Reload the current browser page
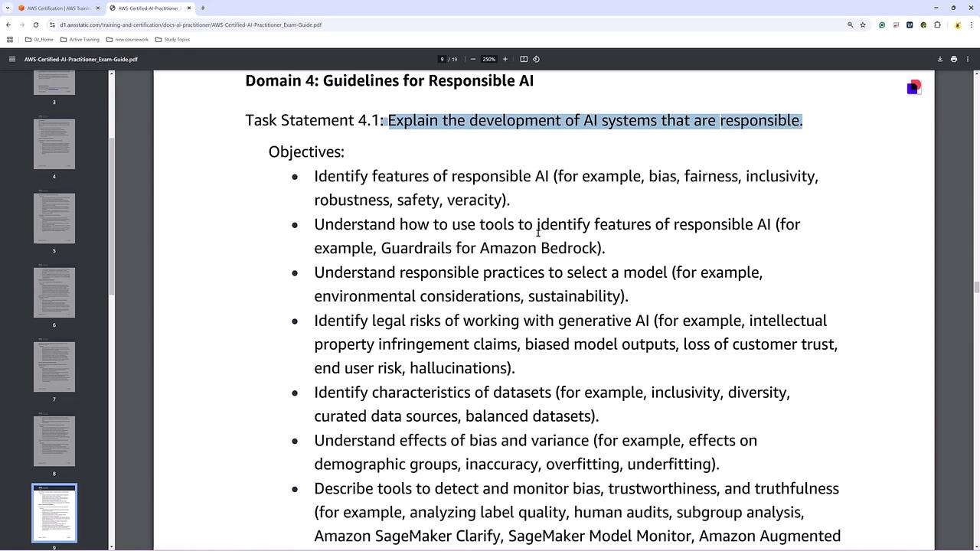The width and height of the screenshot is (980, 551). [x=36, y=24]
